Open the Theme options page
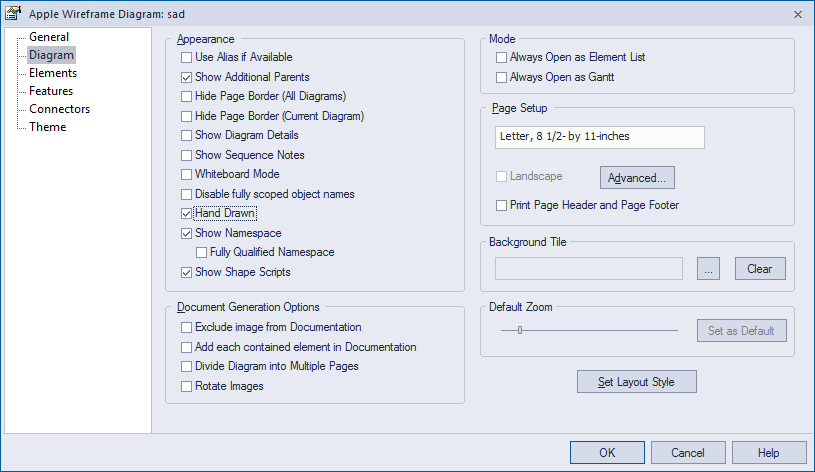This screenshot has width=815, height=472. click(x=47, y=127)
